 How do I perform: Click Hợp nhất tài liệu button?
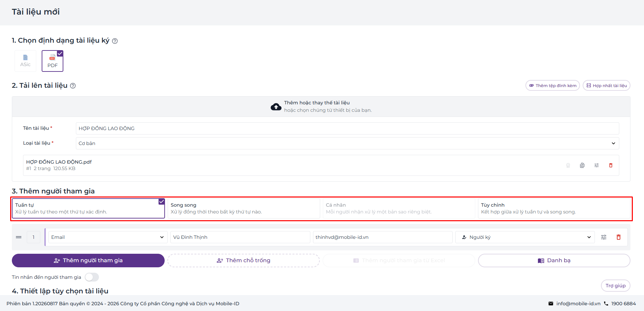pos(606,86)
